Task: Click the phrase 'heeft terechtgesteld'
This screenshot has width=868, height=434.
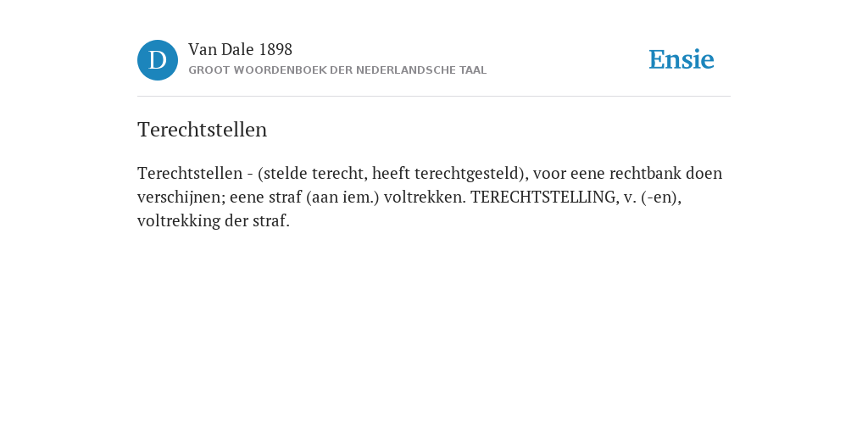Action: 445,174
